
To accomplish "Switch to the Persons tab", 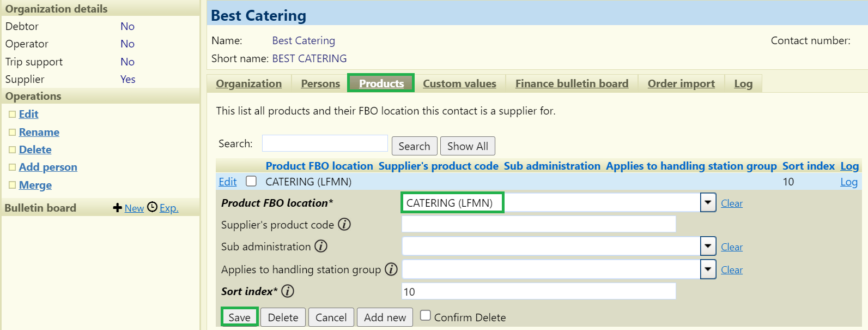I will click(320, 83).
